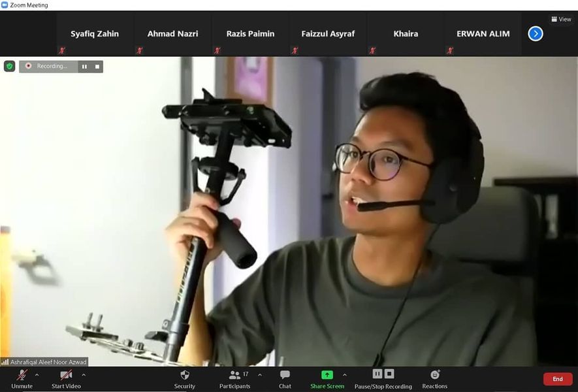578x392 pixels.
Task: Open the Security shield options
Action: pos(184,378)
